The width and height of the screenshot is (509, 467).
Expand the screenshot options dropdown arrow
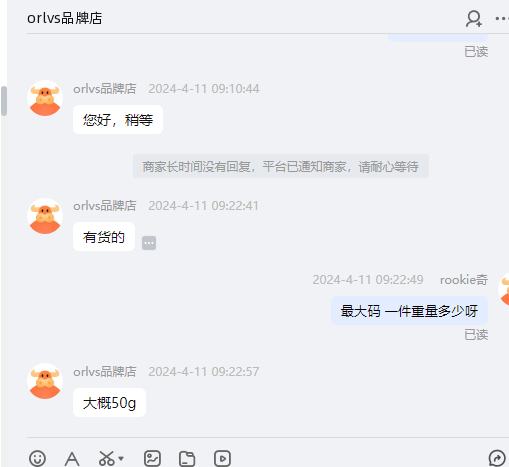pos(121,458)
